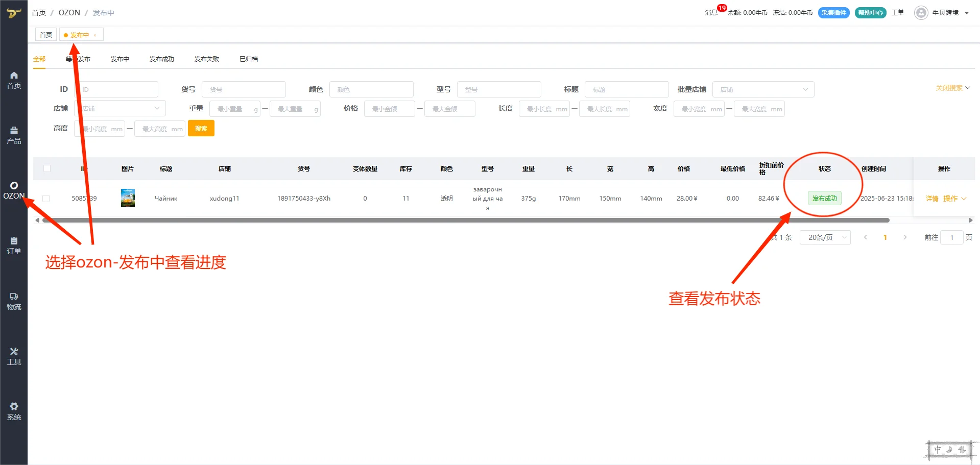
Task: Select the 物流 logistics icon in sidebar
Action: (x=13, y=301)
